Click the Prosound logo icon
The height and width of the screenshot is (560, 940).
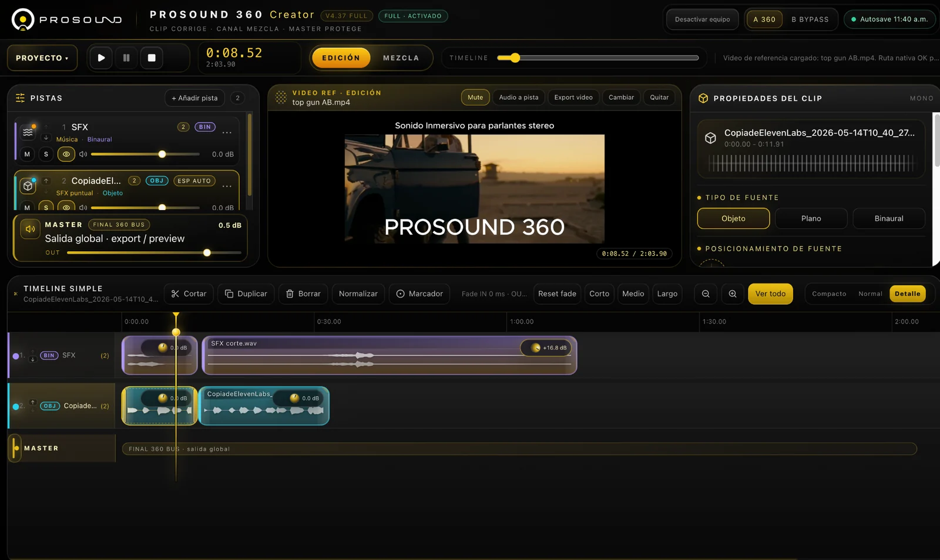[23, 19]
